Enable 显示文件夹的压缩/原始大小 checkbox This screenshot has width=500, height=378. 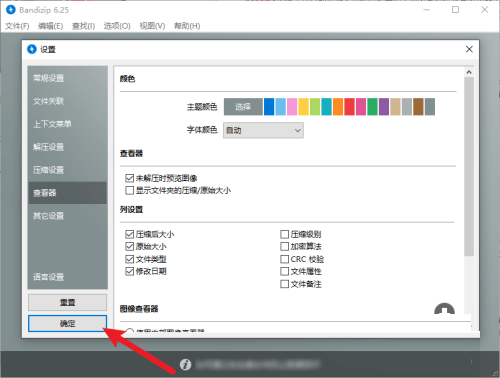click(x=130, y=190)
